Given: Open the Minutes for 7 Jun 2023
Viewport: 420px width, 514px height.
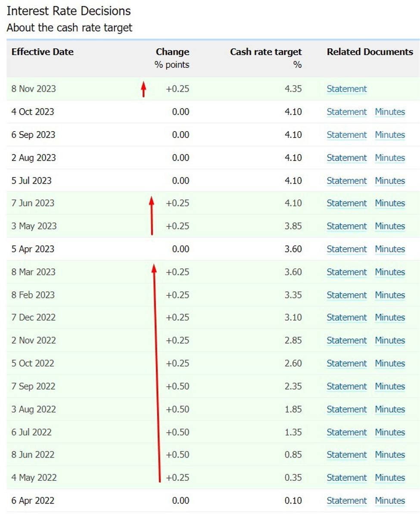Looking at the screenshot, I should pyautogui.click(x=390, y=203).
